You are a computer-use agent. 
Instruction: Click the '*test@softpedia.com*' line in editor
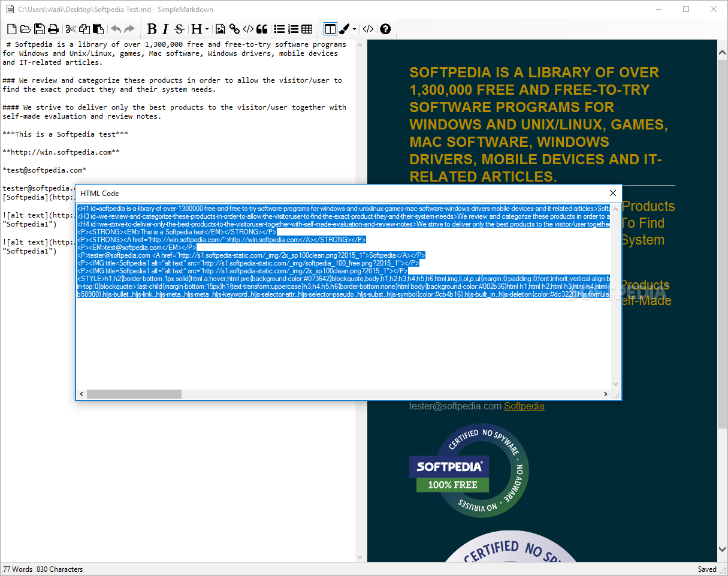coord(44,170)
